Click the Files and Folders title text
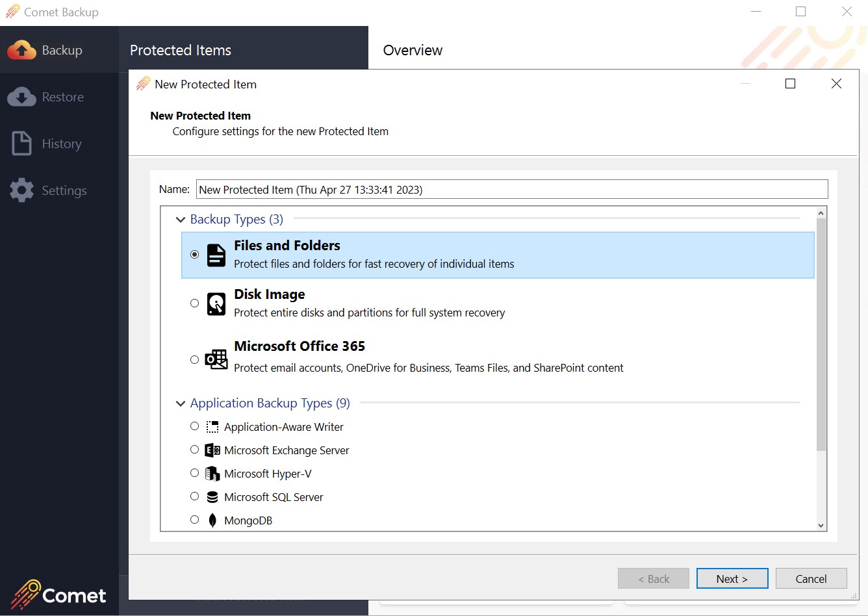Viewport: 868px width, 616px height. click(287, 246)
